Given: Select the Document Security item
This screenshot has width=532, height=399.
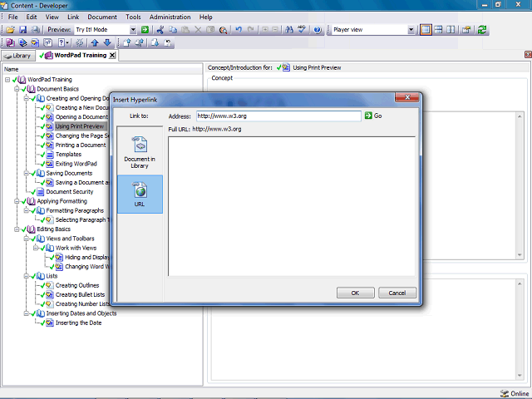Looking at the screenshot, I should click(x=70, y=192).
